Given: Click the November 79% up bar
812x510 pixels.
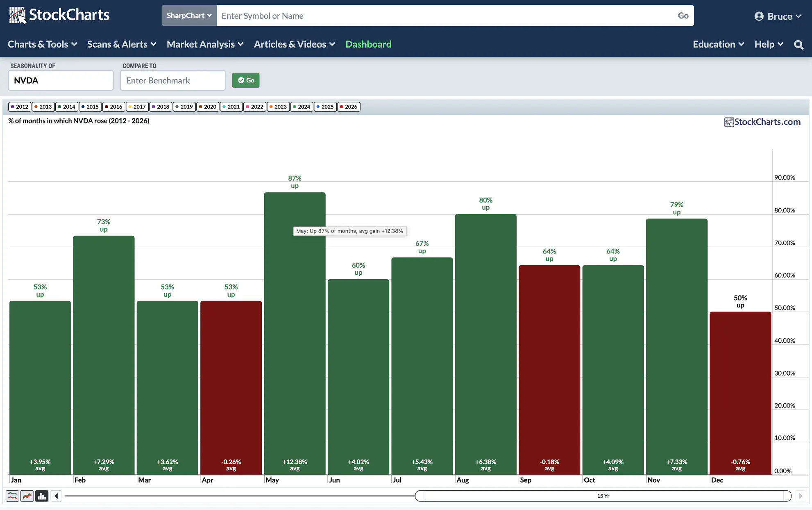Looking at the screenshot, I should 677,347.
